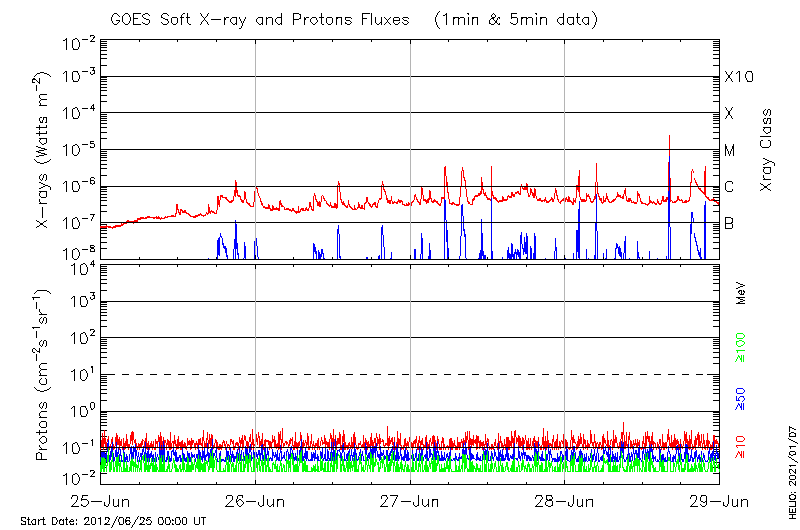Select the M class label on the right axis
Image resolution: width=800 pixels, height=530 pixels.
click(x=730, y=150)
